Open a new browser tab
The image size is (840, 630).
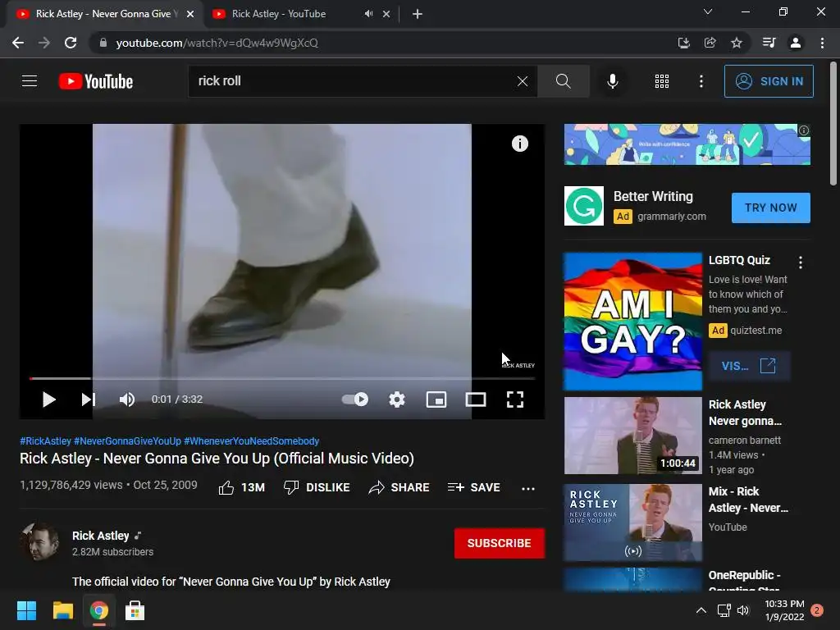click(418, 14)
